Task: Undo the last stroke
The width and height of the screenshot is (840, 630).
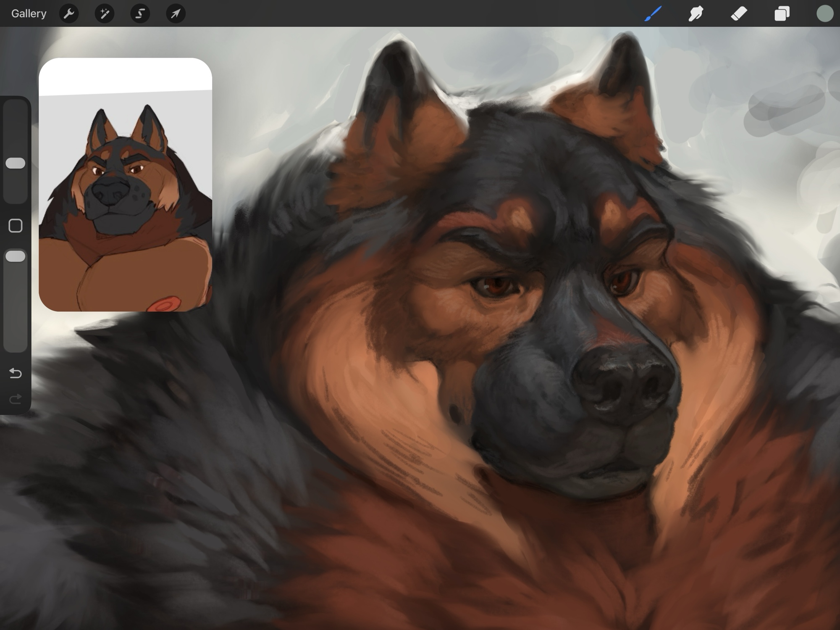Action: click(16, 373)
